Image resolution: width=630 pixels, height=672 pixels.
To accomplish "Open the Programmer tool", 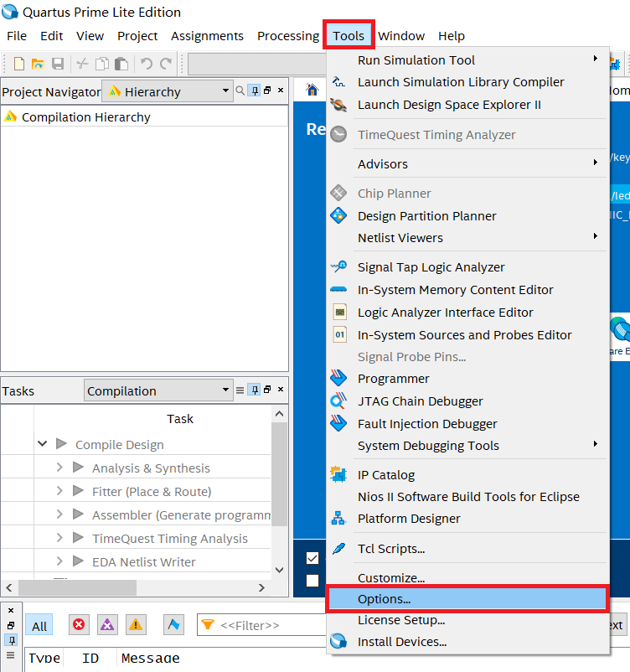I will (x=468, y=379).
